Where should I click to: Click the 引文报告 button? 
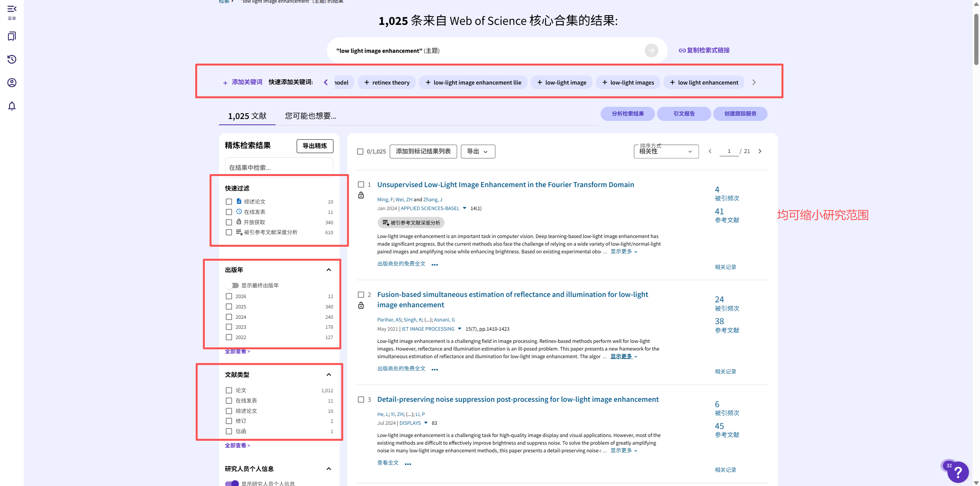point(684,114)
